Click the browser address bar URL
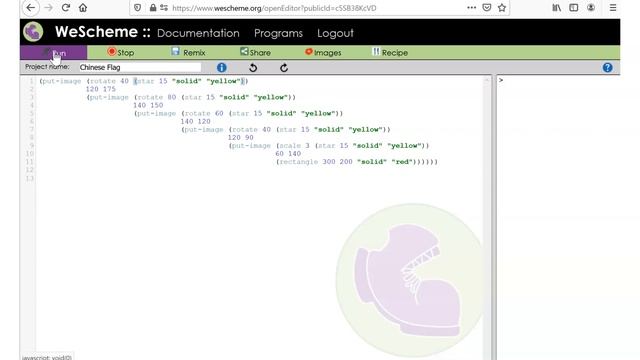The height and width of the screenshot is (360, 640). tap(274, 8)
